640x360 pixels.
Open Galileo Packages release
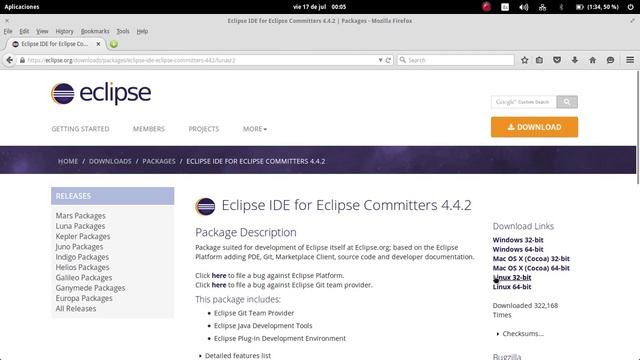point(84,278)
